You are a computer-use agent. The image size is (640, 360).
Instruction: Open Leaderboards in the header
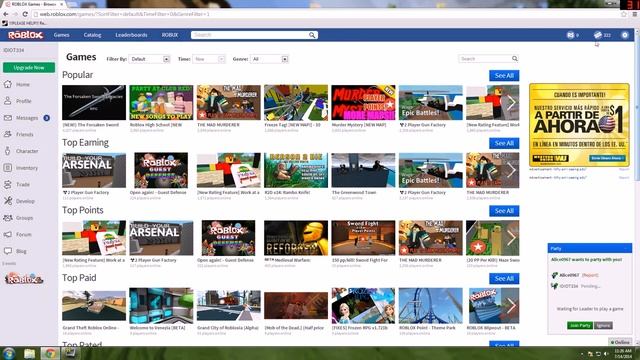[131, 35]
